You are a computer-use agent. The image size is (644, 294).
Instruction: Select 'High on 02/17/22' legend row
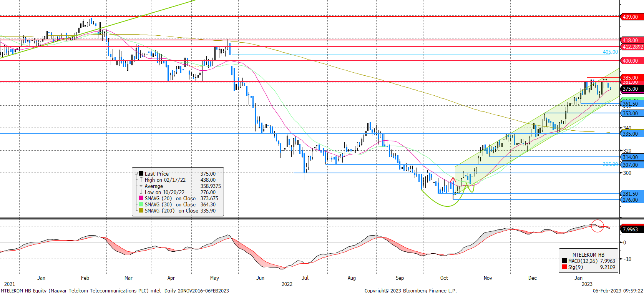pyautogui.click(x=165, y=180)
